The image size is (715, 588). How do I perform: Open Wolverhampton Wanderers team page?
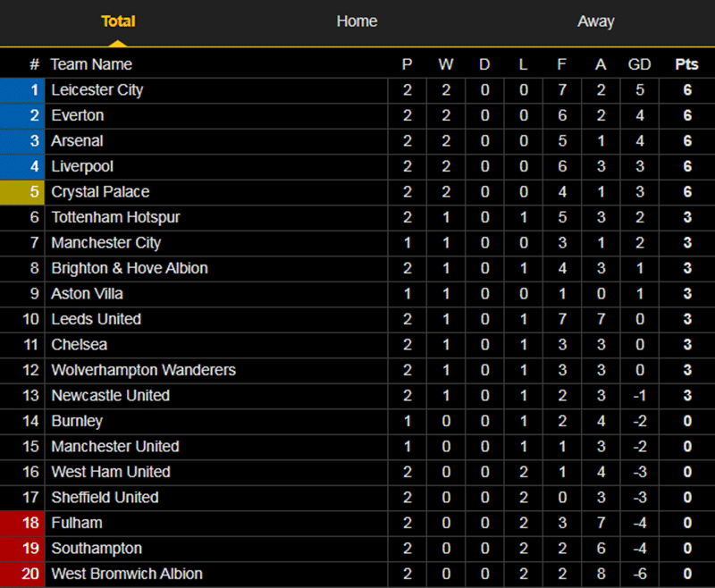tap(143, 370)
